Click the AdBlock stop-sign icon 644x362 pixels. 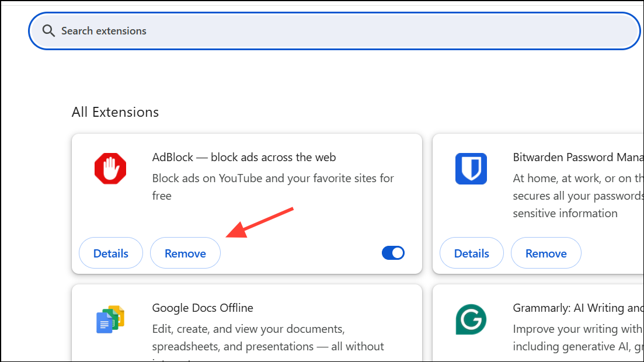point(110,169)
